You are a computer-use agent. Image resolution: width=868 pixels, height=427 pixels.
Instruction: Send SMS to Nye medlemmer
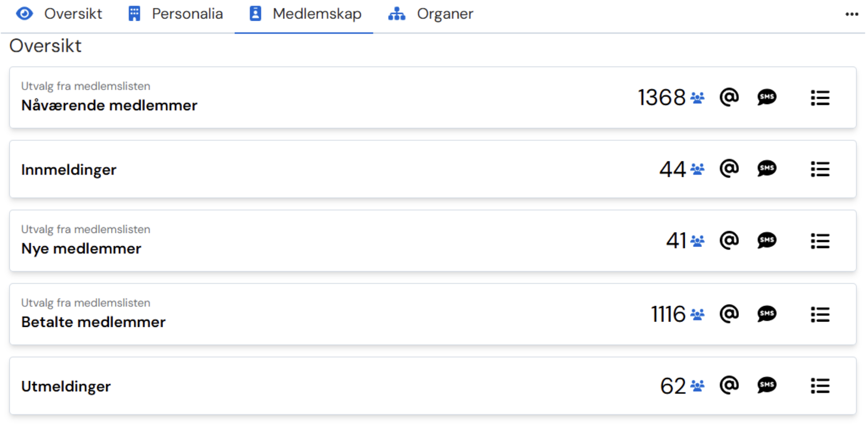click(767, 240)
